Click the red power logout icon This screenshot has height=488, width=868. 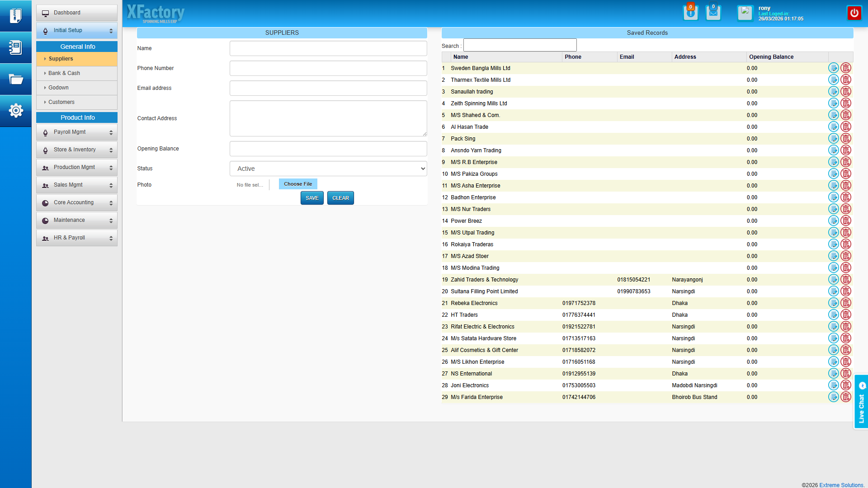(854, 13)
